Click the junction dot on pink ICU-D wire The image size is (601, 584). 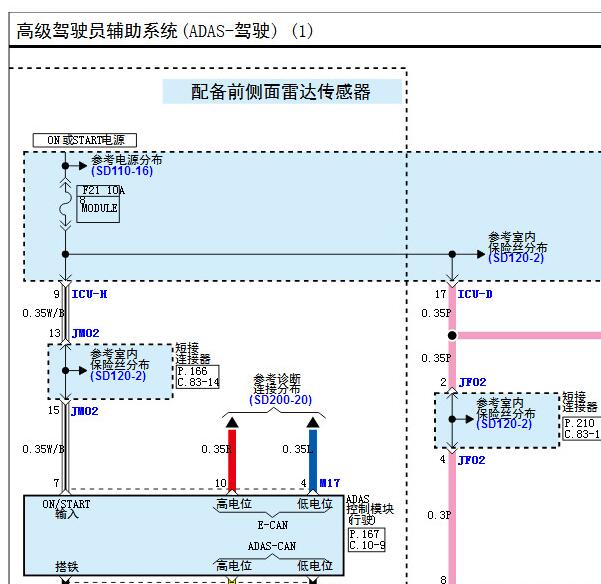[452, 335]
